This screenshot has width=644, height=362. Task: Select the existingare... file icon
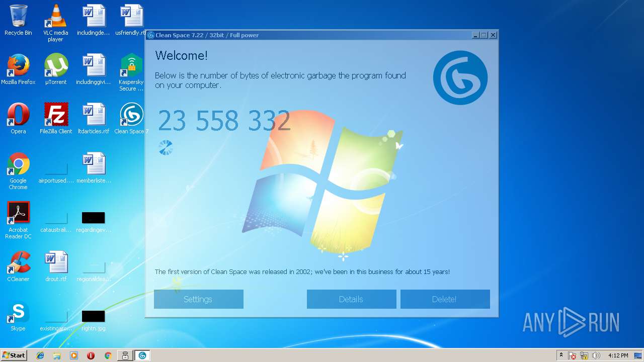(56, 320)
